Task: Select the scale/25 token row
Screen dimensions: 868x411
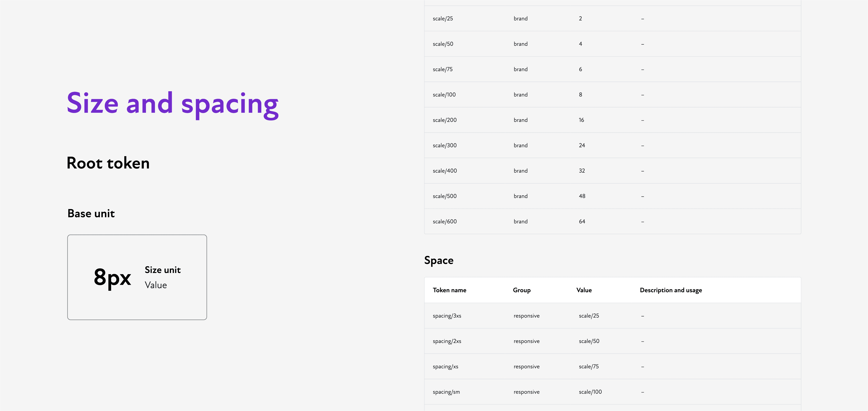Action: (442, 19)
